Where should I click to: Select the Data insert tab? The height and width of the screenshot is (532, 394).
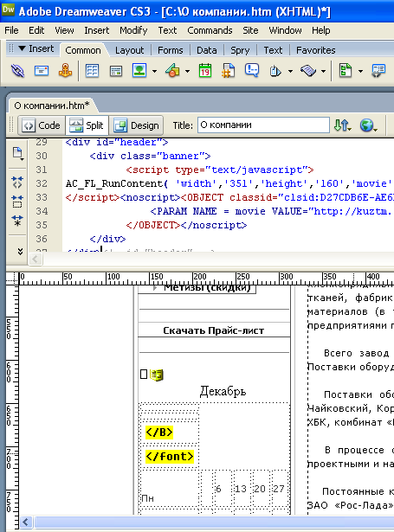point(206,50)
